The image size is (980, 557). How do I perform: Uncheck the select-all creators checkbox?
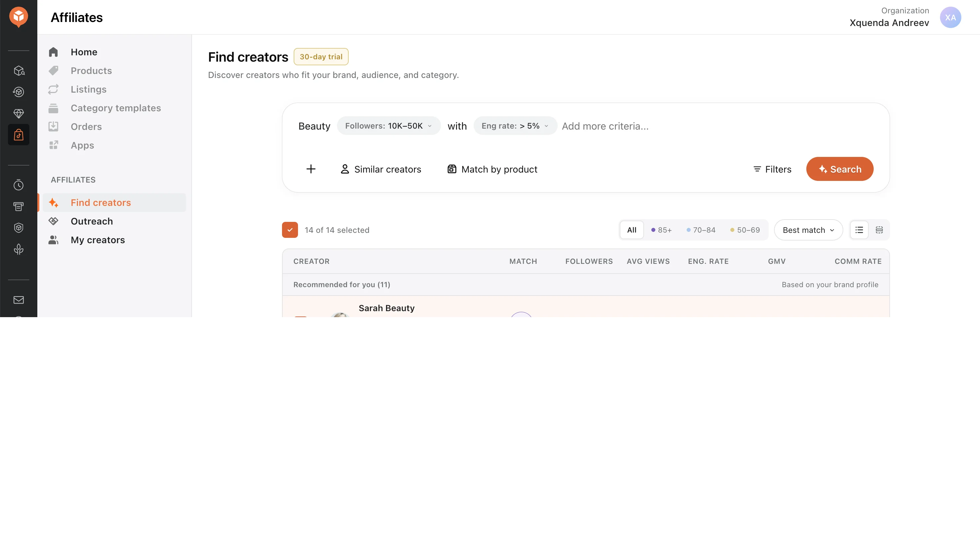point(290,230)
